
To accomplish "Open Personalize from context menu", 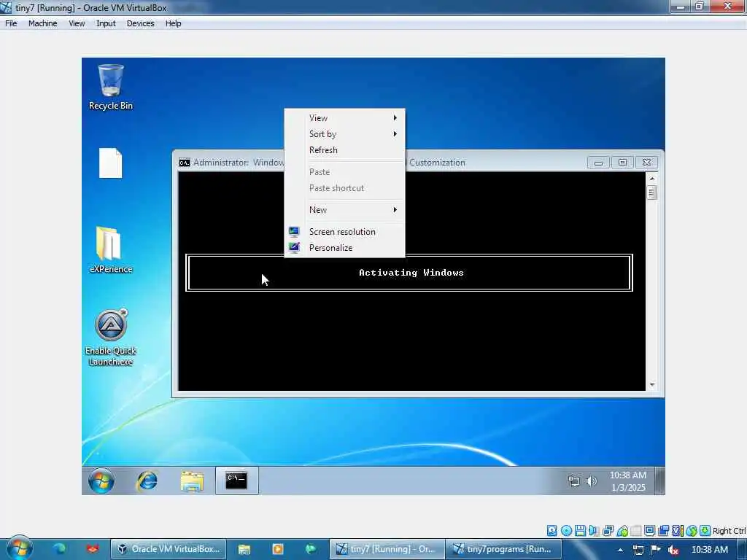I will (x=344, y=248).
